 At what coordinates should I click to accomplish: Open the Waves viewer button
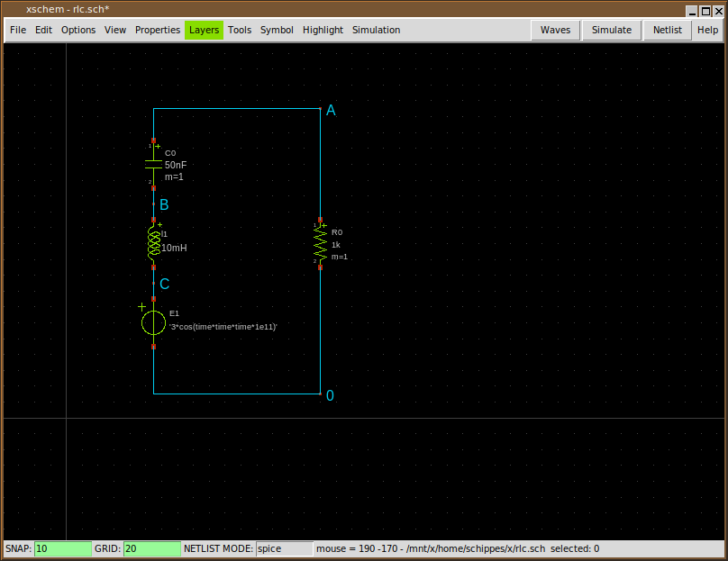(x=555, y=30)
